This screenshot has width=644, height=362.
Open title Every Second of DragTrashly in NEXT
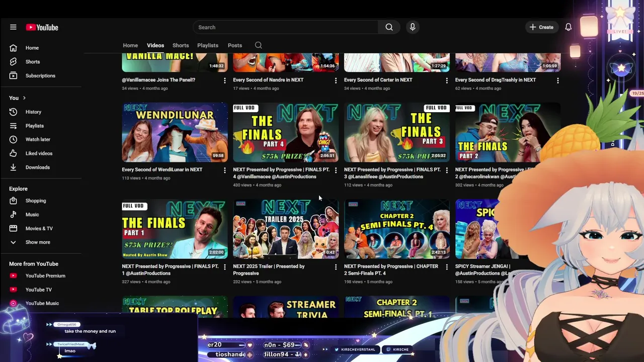[x=496, y=80]
